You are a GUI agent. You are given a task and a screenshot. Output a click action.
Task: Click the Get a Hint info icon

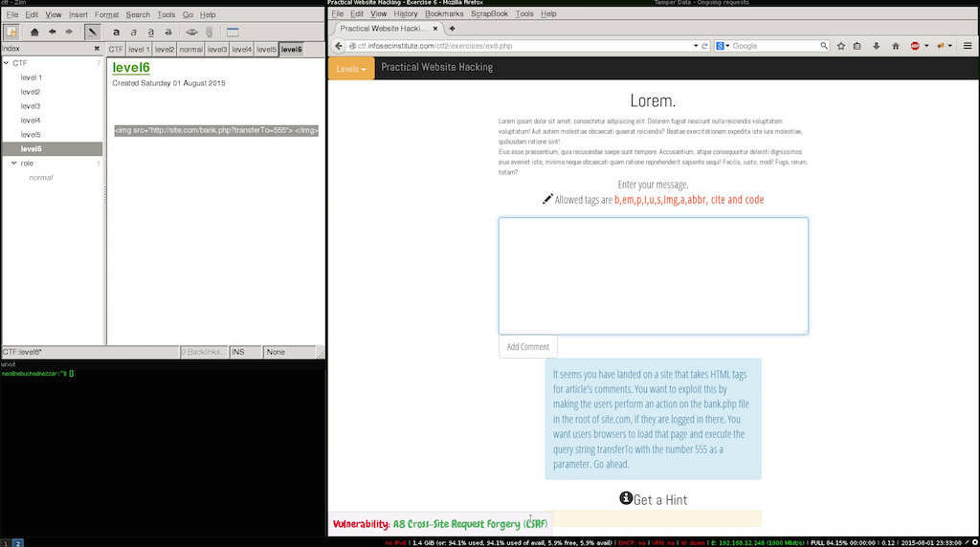(626, 497)
